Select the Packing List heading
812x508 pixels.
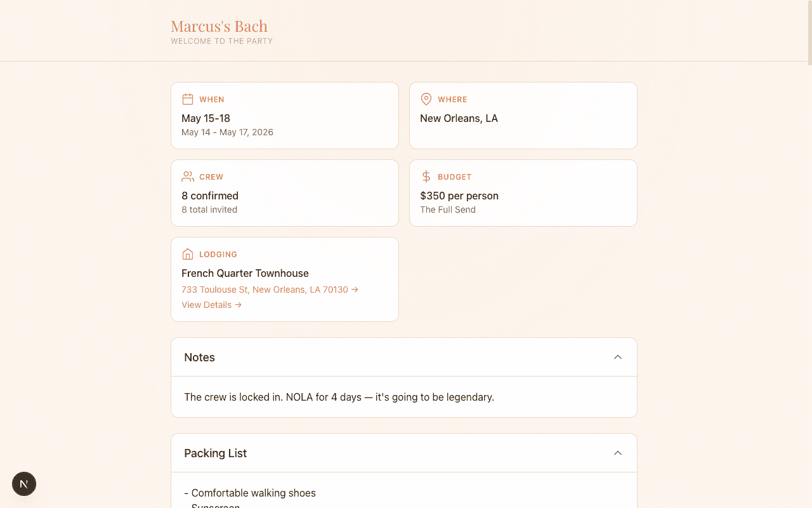pos(216,453)
